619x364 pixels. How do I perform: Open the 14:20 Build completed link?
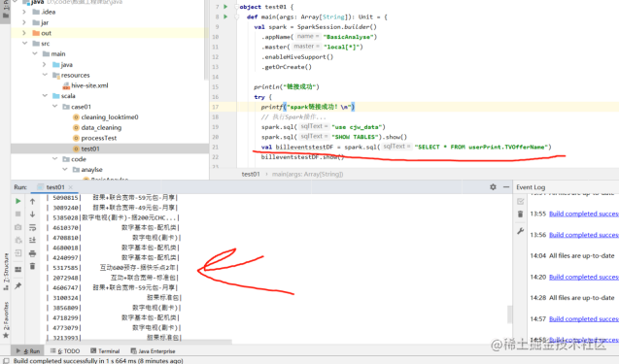pos(583,277)
